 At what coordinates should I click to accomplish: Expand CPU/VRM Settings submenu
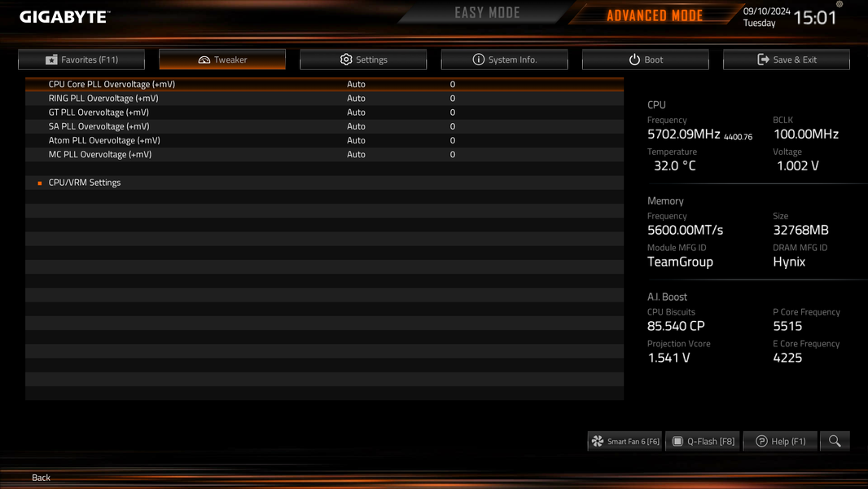[85, 183]
